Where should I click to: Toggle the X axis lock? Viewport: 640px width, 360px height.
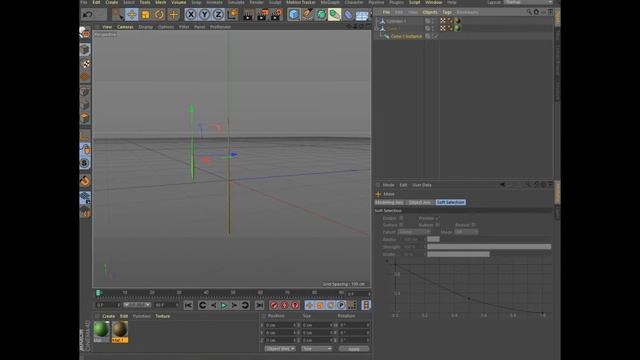coord(191,15)
